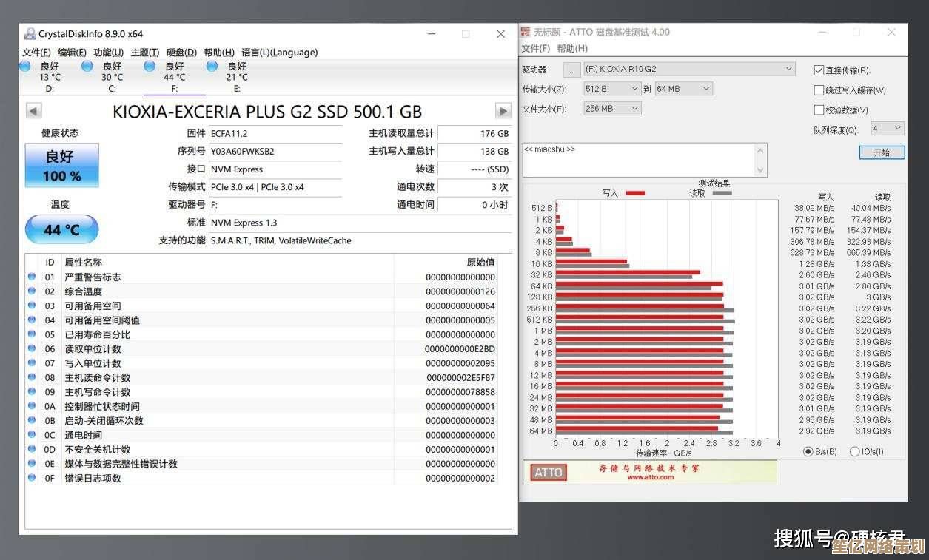Click status dot of attribute 09 主机写命令计数
The height and width of the screenshot is (560, 929).
tap(32, 391)
